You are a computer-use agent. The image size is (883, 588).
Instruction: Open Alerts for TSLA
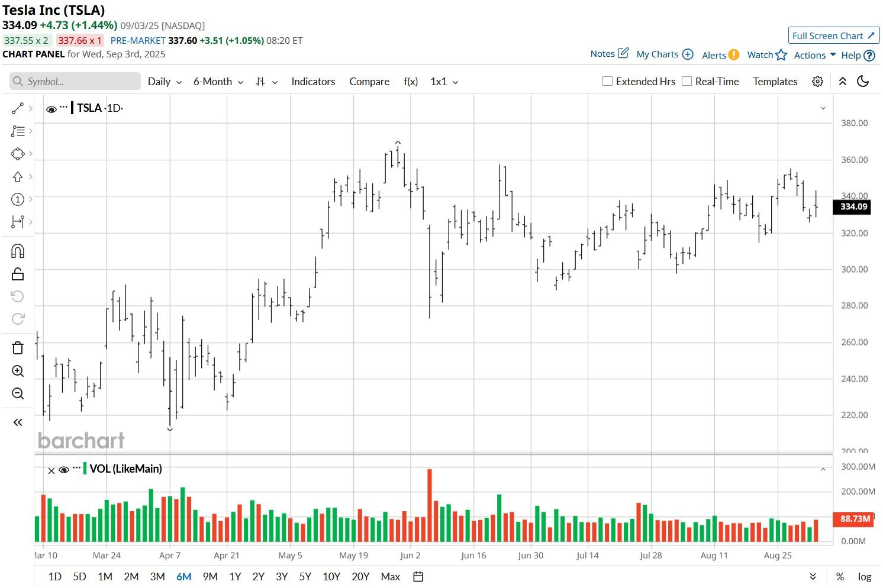[720, 55]
